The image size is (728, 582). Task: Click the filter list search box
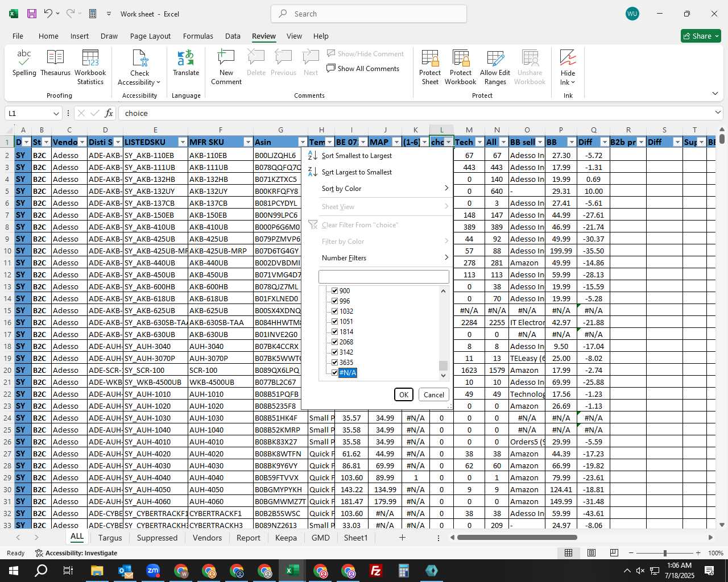point(383,277)
